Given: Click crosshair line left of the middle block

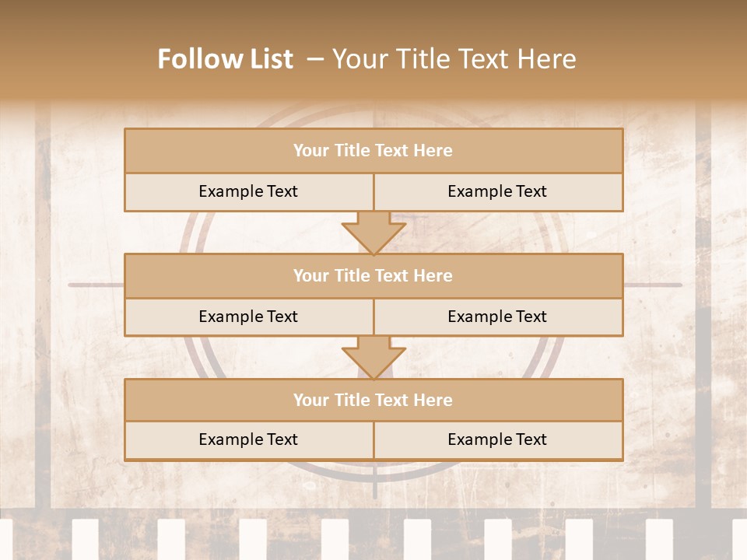Looking at the screenshot, I should 95,285.
